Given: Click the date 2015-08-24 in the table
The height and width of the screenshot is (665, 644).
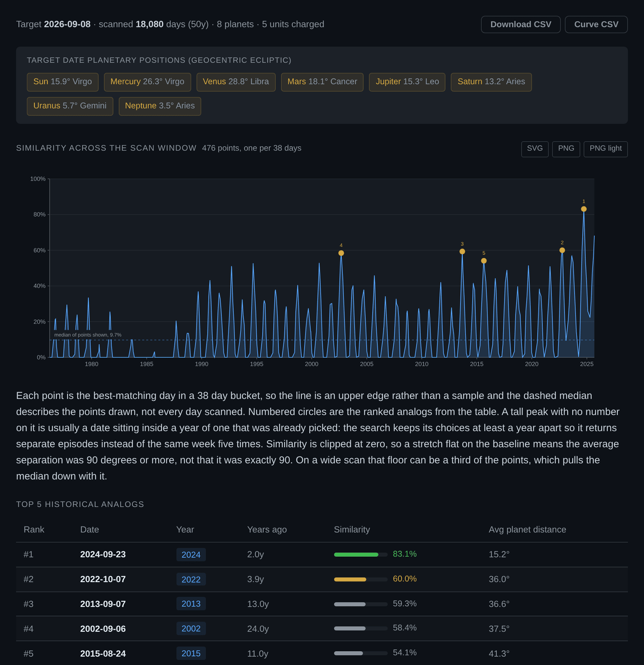Looking at the screenshot, I should 103,654.
